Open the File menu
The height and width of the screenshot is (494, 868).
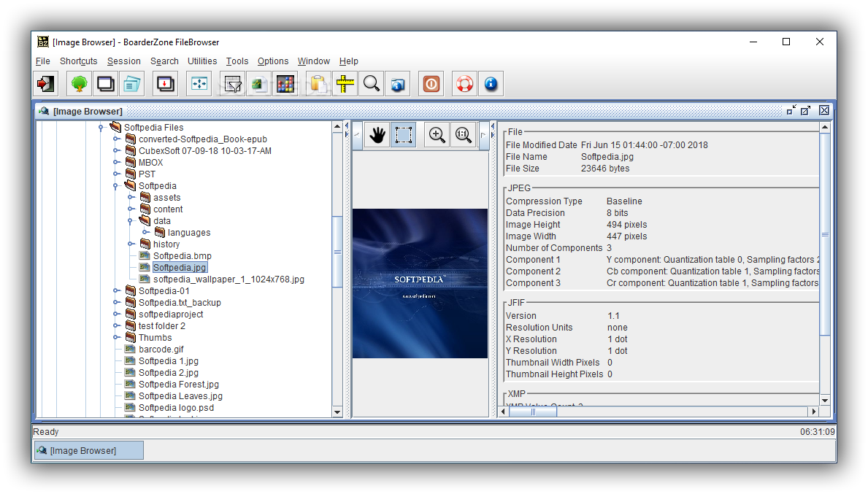(x=42, y=61)
